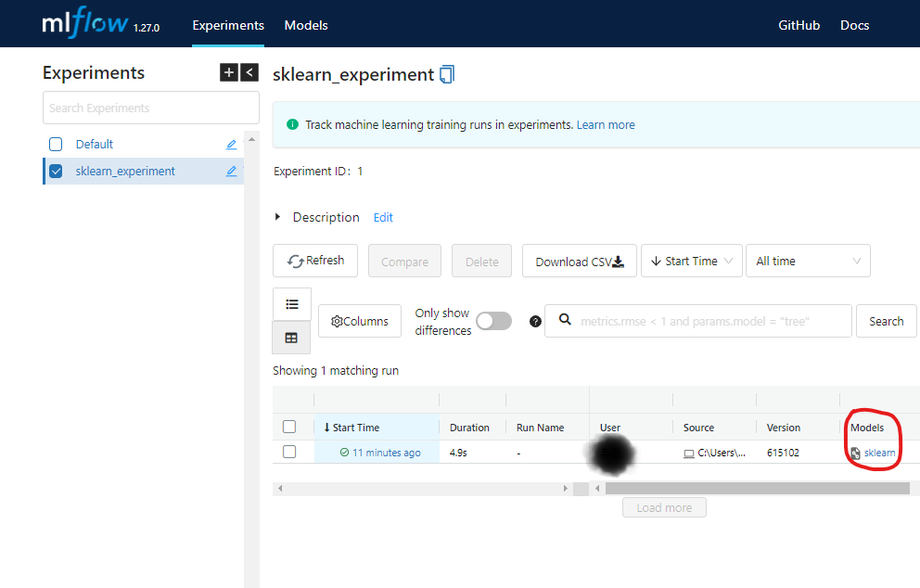Click the Version column header
Screen dimensions: 920x588
point(784,428)
